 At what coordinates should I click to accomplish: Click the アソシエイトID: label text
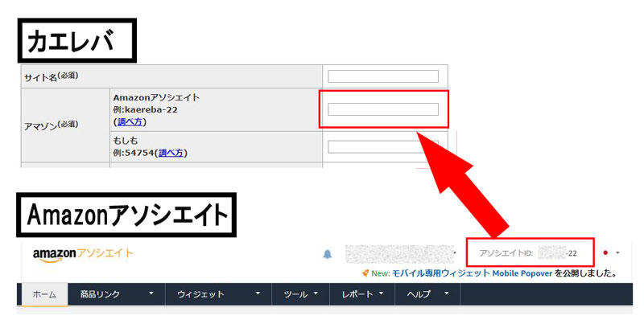coord(506,253)
